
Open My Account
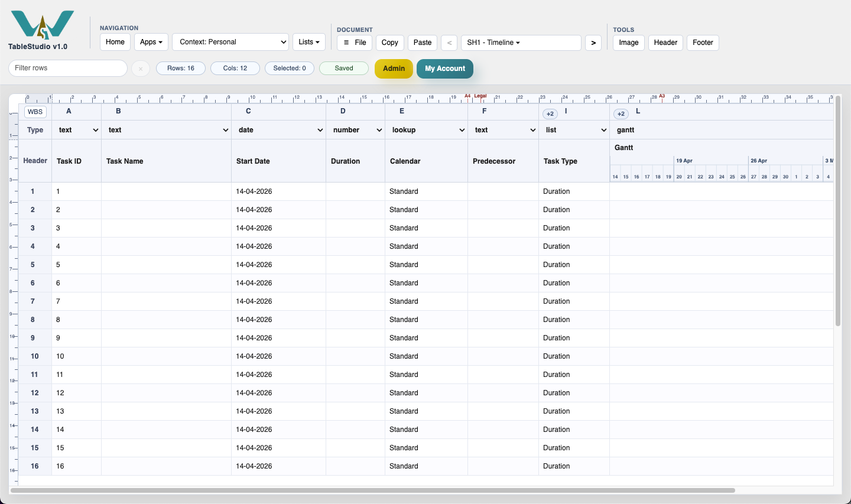(445, 69)
